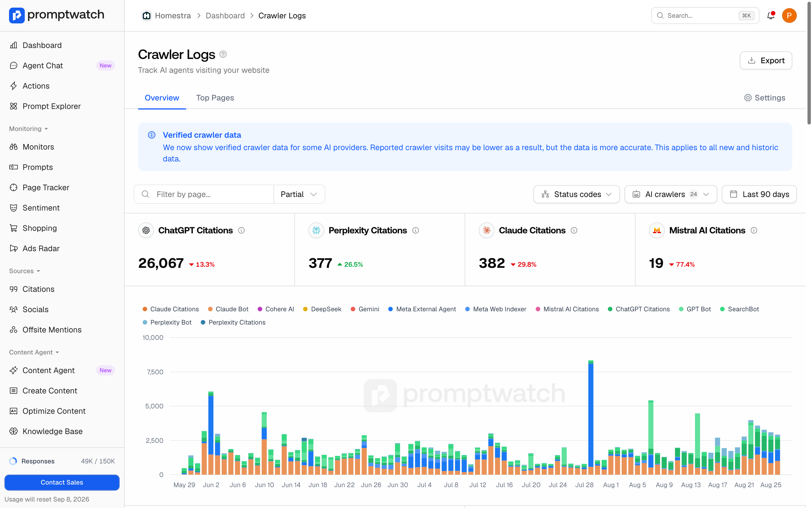Click the Mistral AI logo icon in citations card
Screen dimensions: 812x508
pos(657,231)
